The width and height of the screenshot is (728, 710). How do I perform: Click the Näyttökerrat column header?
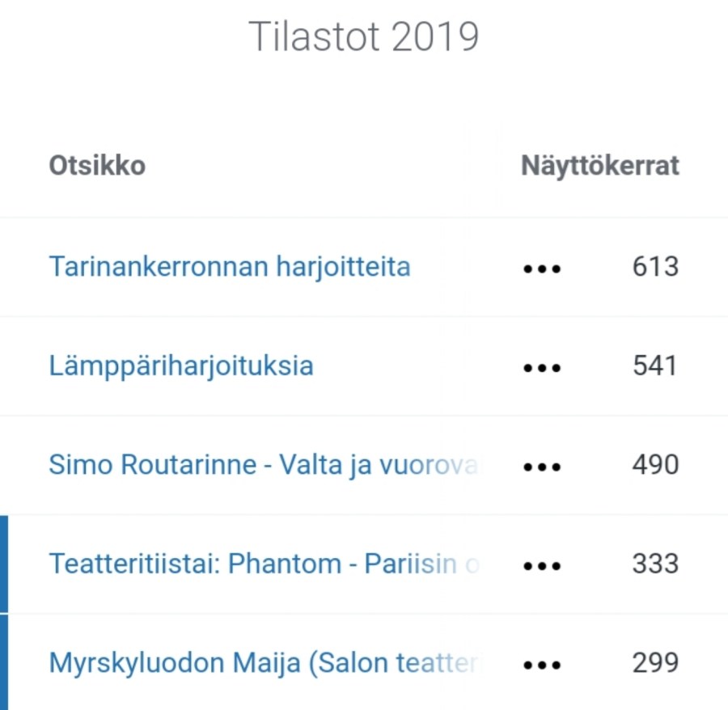tap(599, 166)
